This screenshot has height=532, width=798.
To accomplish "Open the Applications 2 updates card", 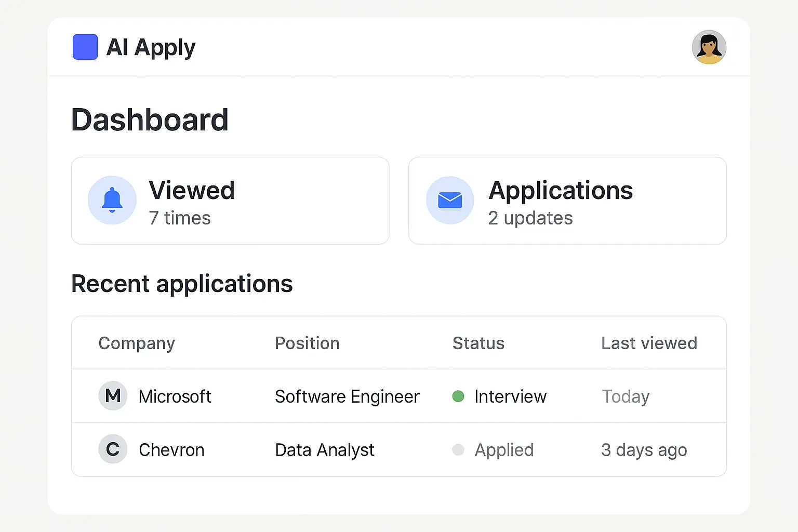I will [567, 201].
